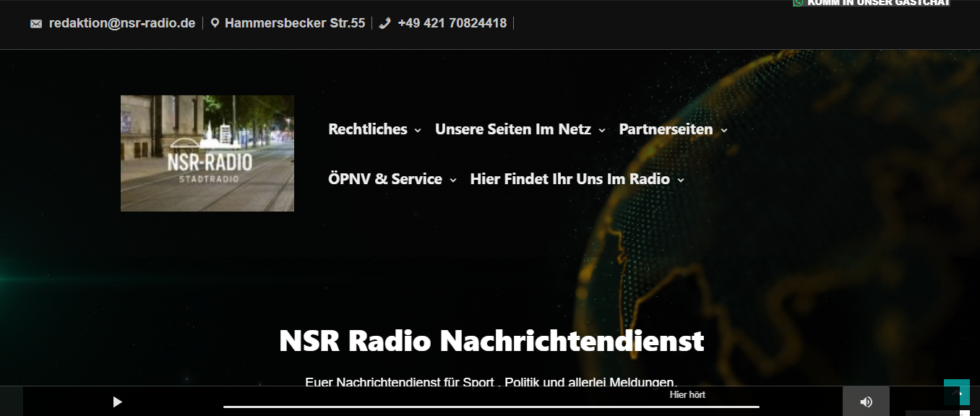
Task: Click the phone handset icon
Action: [384, 24]
